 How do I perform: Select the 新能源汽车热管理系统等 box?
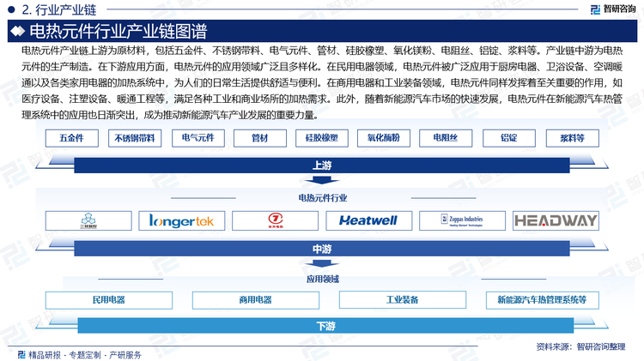click(542, 300)
